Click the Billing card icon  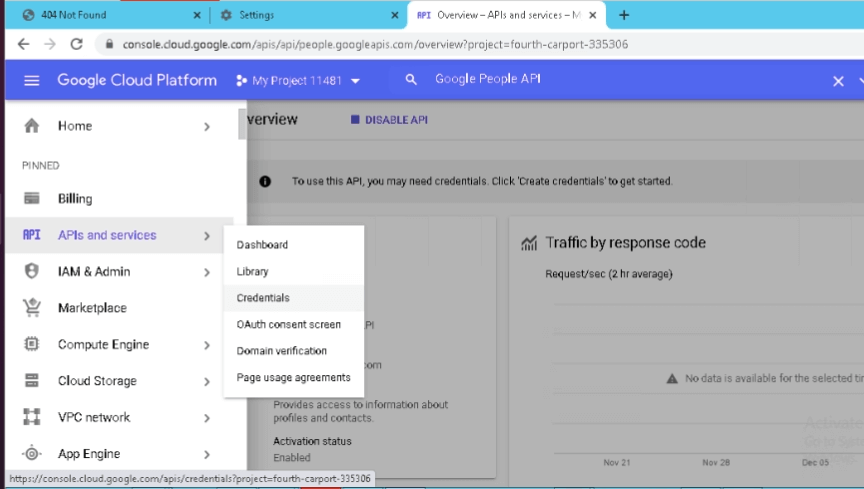coord(31,198)
